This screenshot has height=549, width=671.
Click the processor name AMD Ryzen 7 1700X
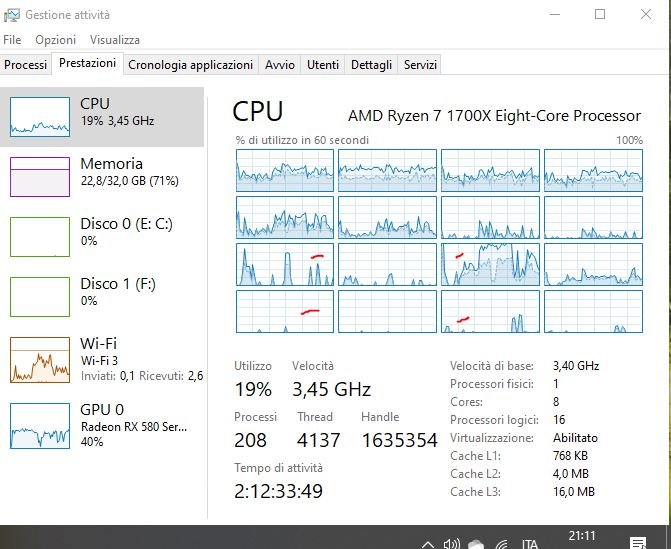494,116
